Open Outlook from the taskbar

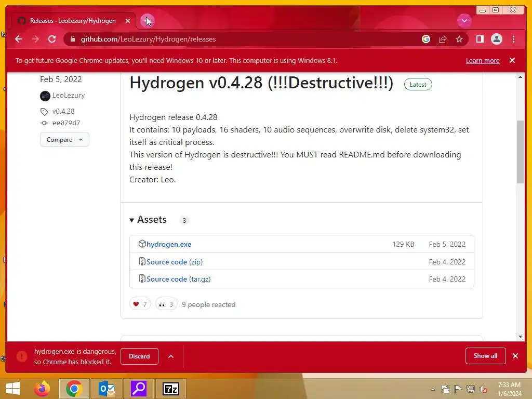coord(107,389)
